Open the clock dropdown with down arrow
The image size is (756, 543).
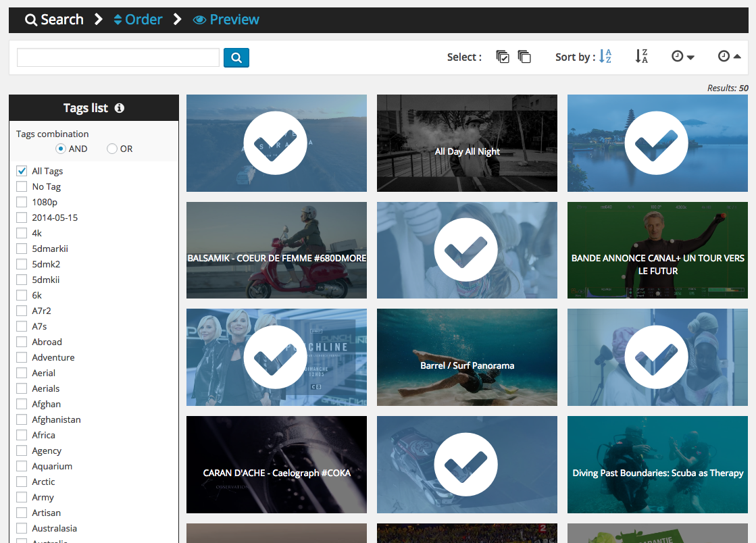[x=683, y=57]
